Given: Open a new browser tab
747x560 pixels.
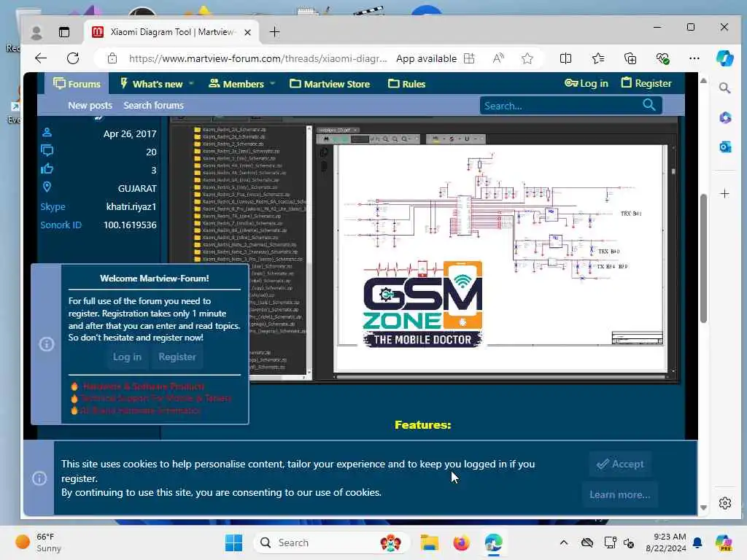Looking at the screenshot, I should click(x=274, y=32).
